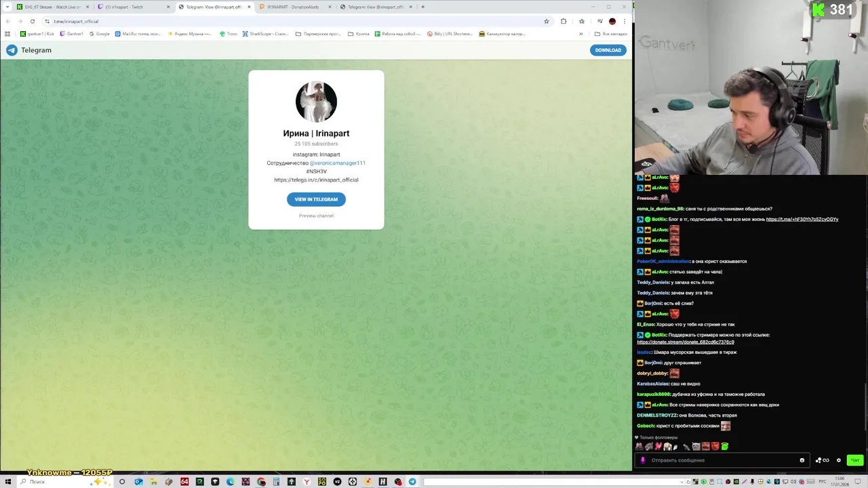
Task: Open the Windows Start menu
Action: click(8, 482)
